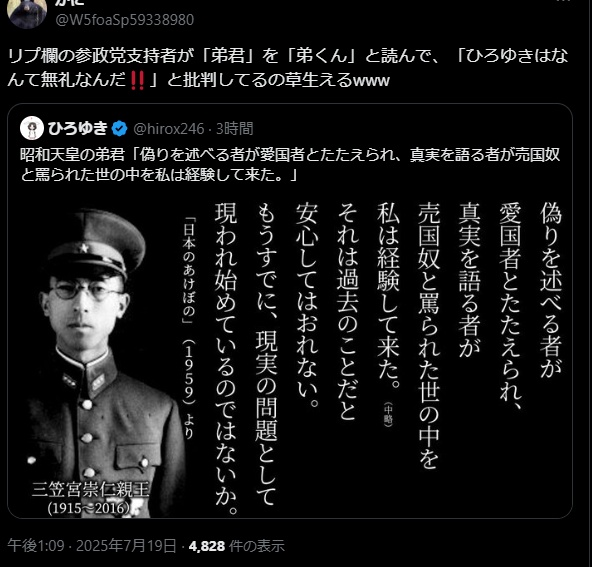Click the red double exclamation emoji

137,80
